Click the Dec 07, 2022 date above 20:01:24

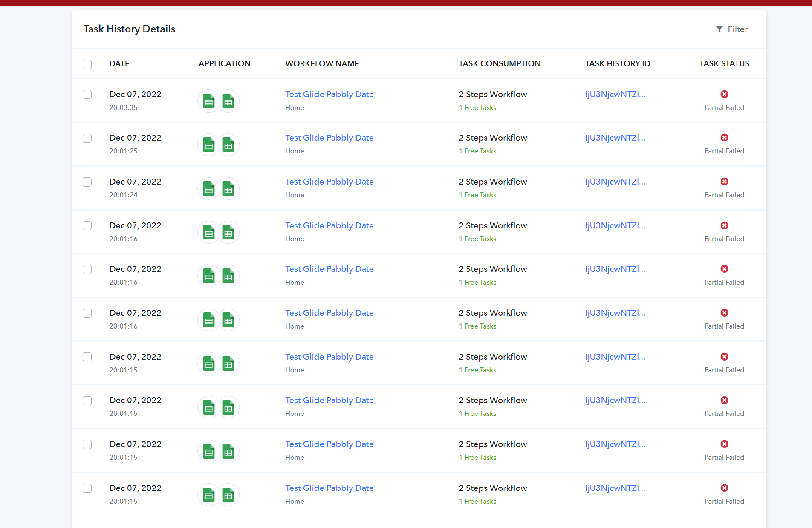pos(135,182)
